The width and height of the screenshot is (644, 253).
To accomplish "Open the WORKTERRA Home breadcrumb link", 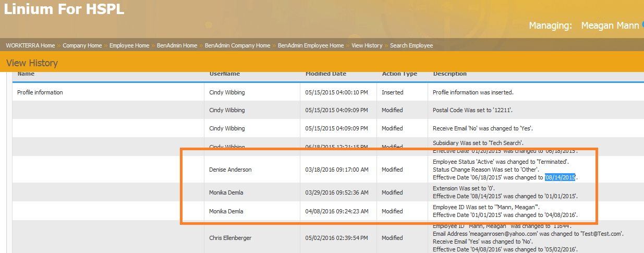I will click(30, 45).
